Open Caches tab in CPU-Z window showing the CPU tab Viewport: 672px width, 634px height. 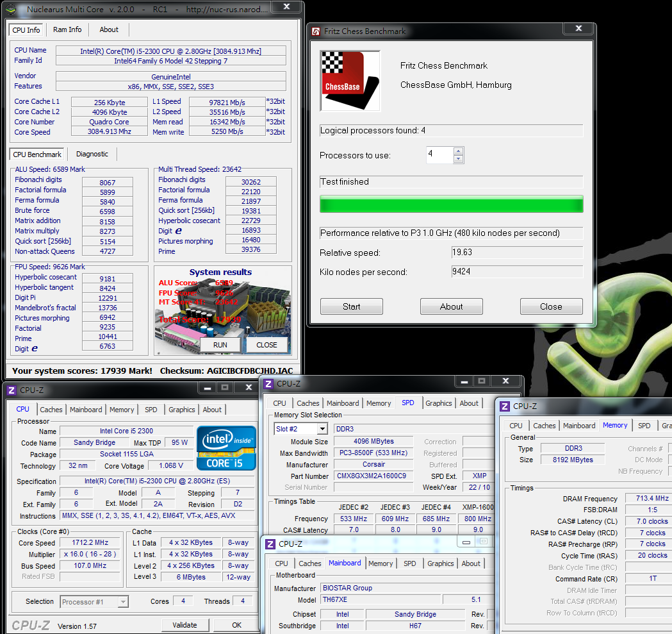(51, 410)
